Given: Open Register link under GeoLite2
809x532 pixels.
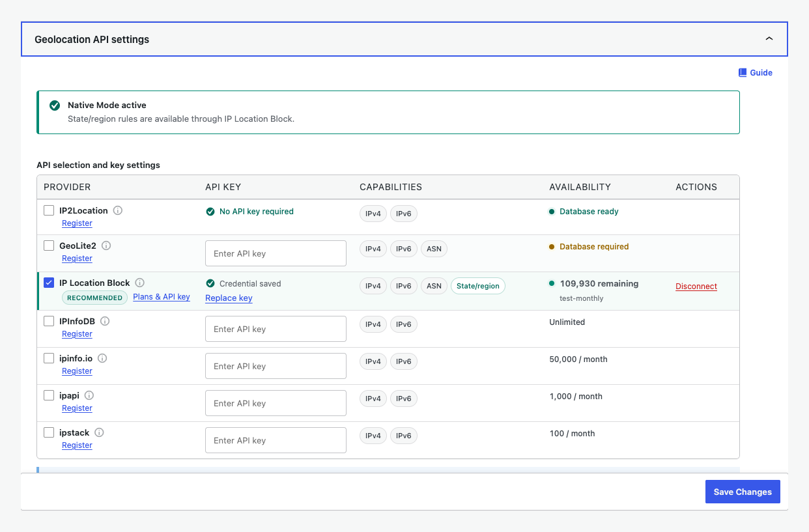Looking at the screenshot, I should pos(77,259).
